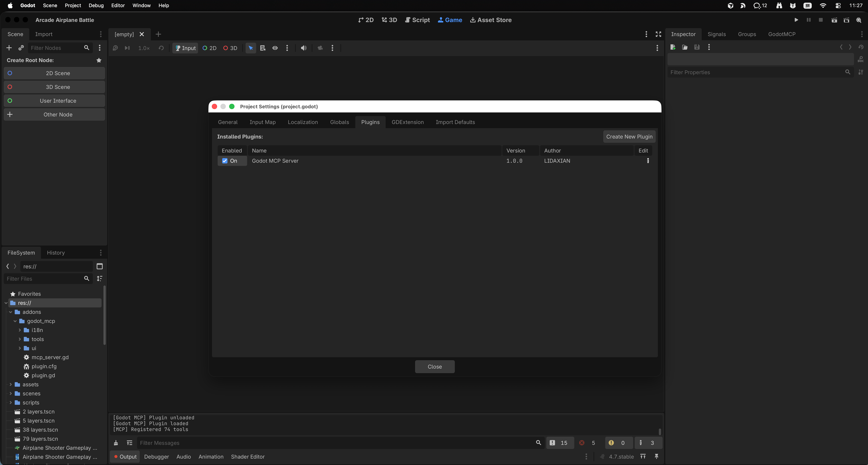
Task: Switch to the Signals dock tab
Action: (x=716, y=34)
